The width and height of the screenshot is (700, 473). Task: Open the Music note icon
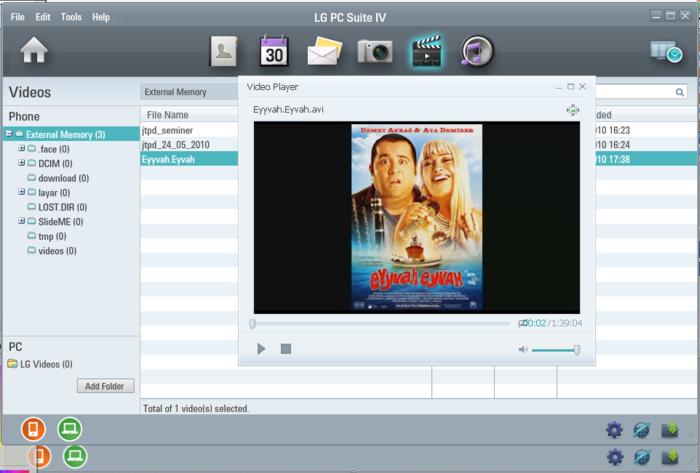477,51
